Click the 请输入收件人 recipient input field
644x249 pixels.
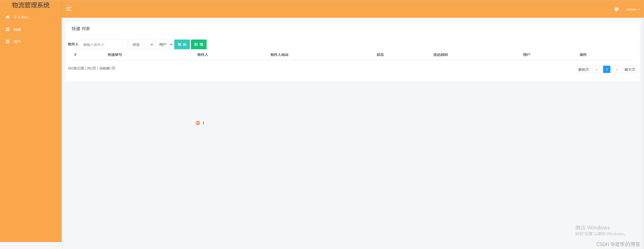(x=104, y=44)
